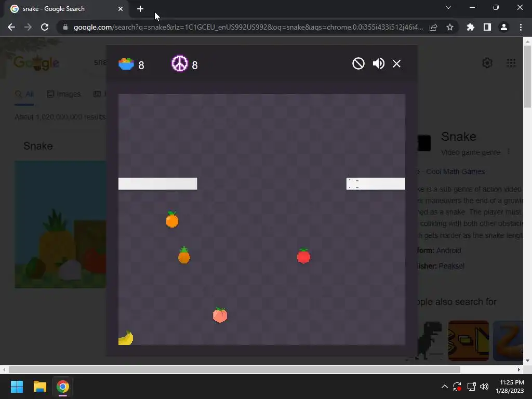The width and height of the screenshot is (532, 399).
Task: Click the white snake segment on left
Action: [x=158, y=183]
